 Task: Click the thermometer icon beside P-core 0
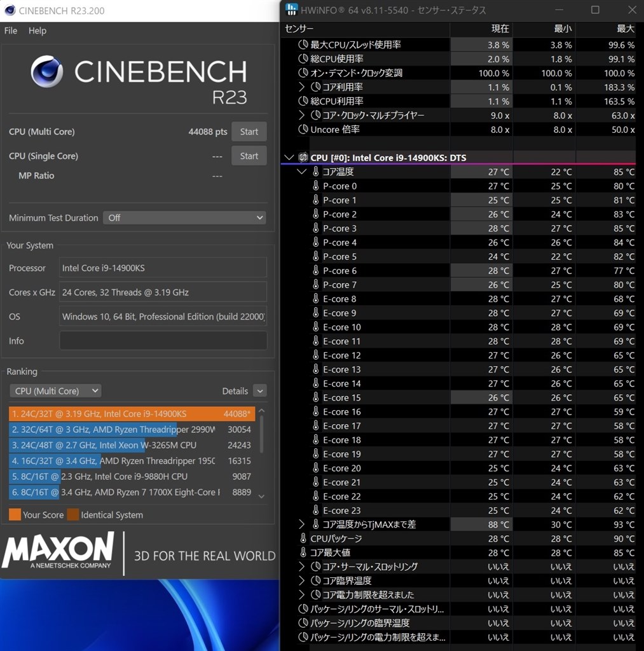[316, 186]
